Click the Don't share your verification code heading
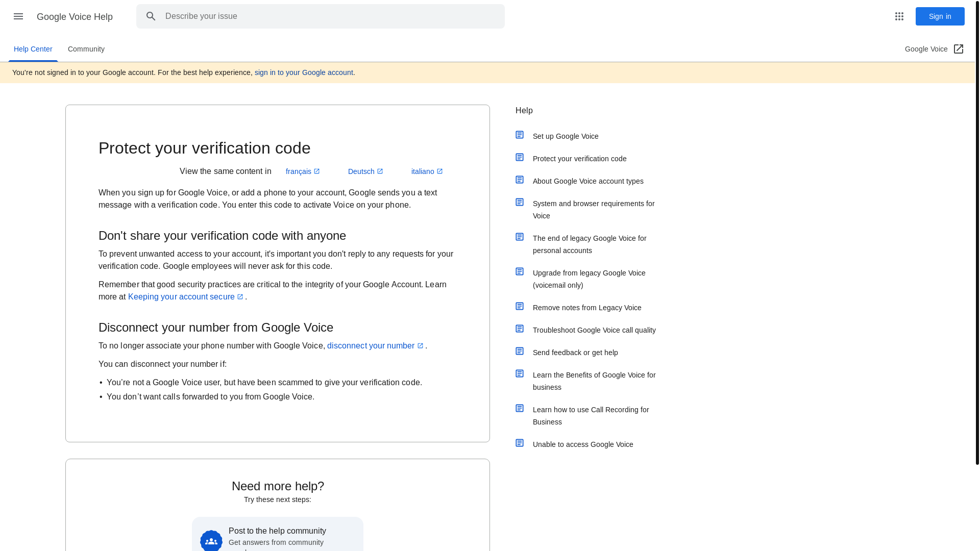Image resolution: width=980 pixels, height=551 pixels. [x=222, y=236]
